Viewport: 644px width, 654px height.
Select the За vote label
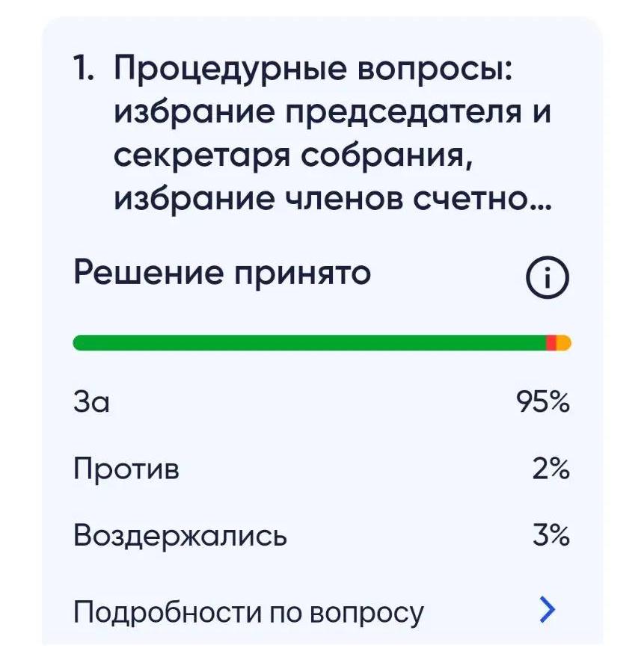click(91, 401)
